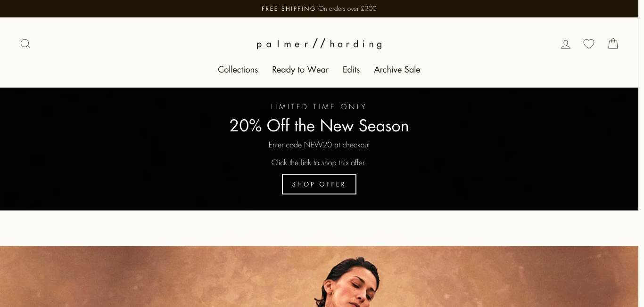Image resolution: width=644 pixels, height=307 pixels.
Task: Click 'Click the link to shop this offer' text
Action: point(319,163)
